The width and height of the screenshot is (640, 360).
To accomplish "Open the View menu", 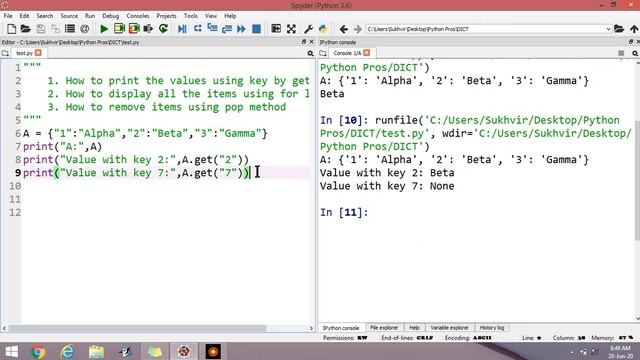I will pyautogui.click(x=211, y=16).
